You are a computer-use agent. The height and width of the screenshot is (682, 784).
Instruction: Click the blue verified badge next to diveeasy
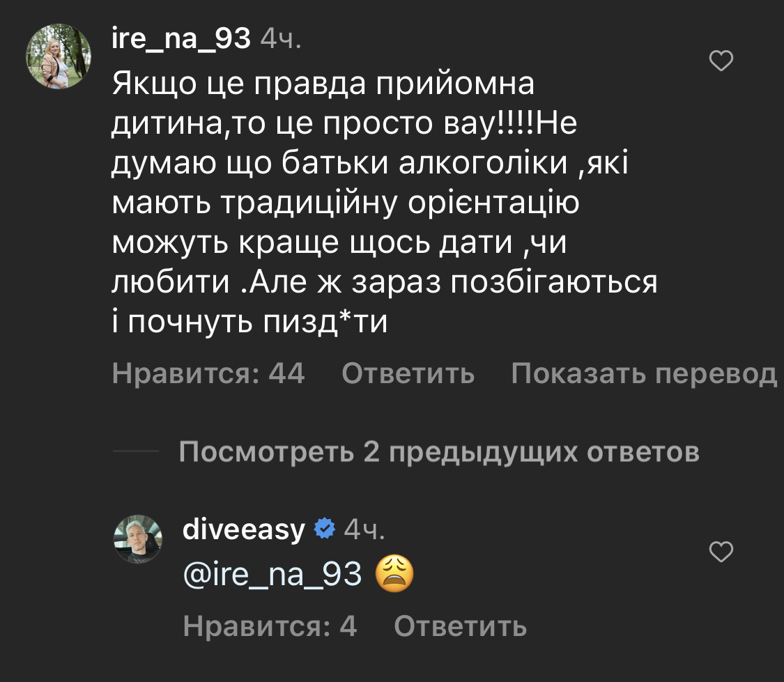click(324, 529)
